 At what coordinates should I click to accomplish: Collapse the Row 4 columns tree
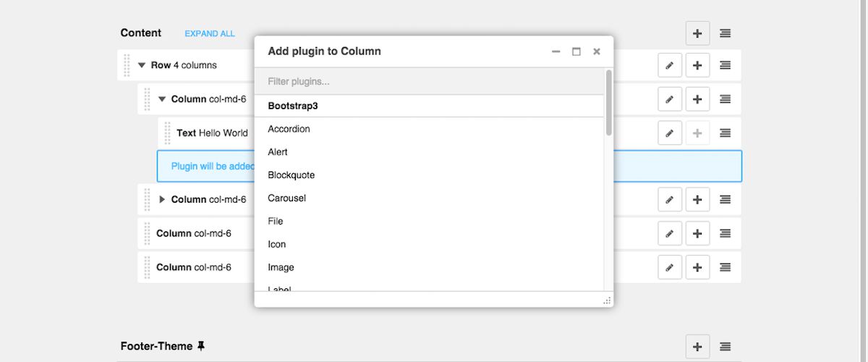(142, 65)
